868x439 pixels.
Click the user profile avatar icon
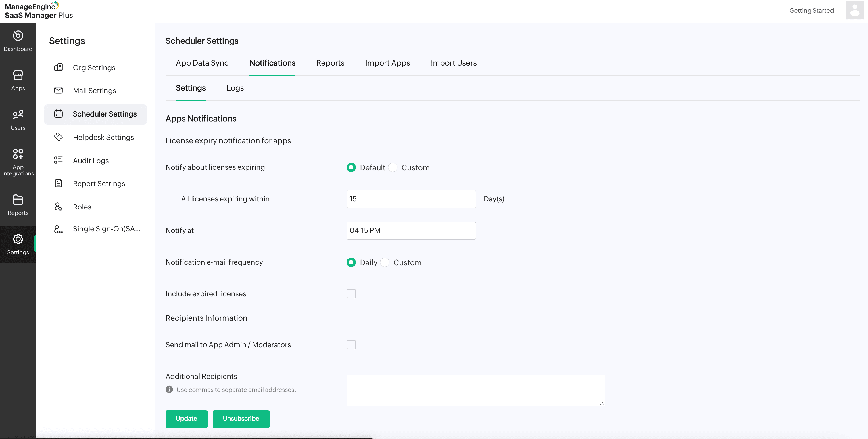coord(854,10)
